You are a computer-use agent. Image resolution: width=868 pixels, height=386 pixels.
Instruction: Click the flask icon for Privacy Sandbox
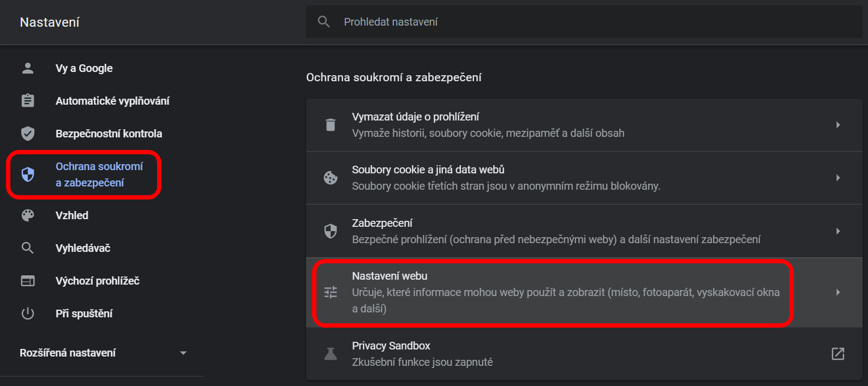(x=331, y=354)
